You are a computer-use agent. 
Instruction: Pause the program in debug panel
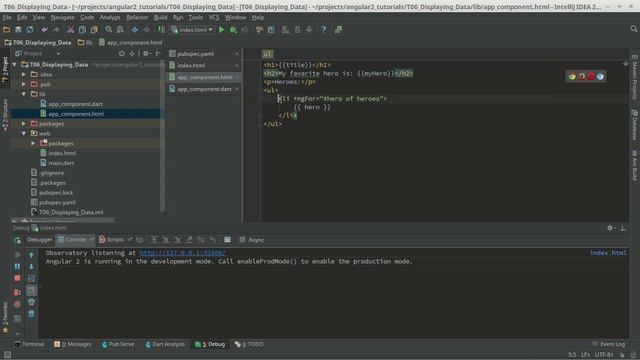click(x=17, y=267)
